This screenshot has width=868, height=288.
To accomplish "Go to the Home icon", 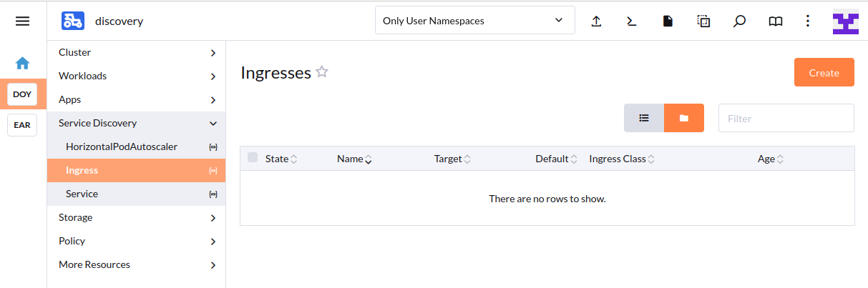I will pos(22,63).
